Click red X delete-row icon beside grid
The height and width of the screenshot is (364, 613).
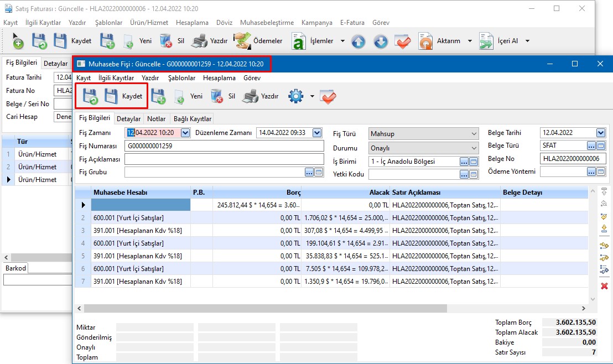click(x=604, y=286)
